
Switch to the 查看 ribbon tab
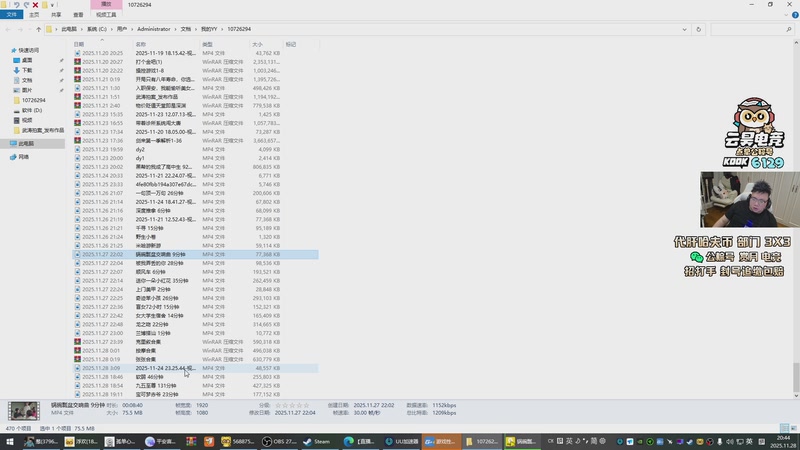pyautogui.click(x=78, y=15)
